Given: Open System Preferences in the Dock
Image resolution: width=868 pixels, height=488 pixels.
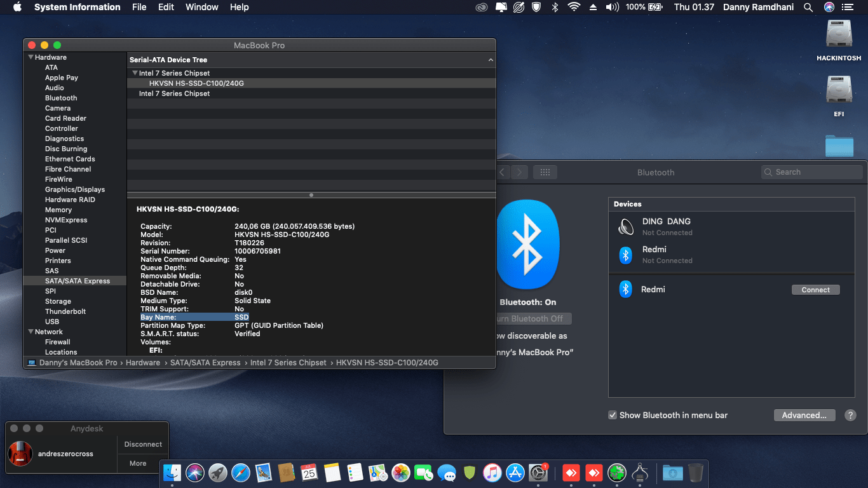Looking at the screenshot, I should 538,473.
